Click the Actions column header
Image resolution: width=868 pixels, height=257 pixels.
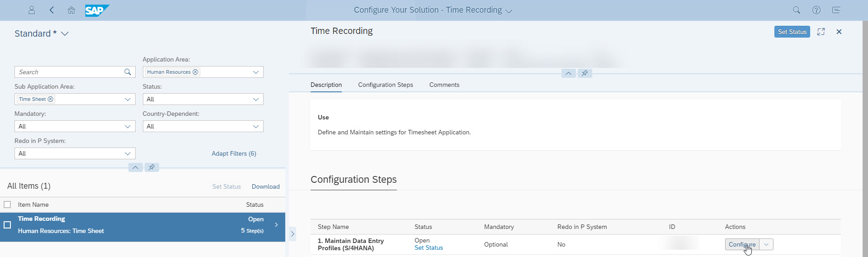pos(735,227)
